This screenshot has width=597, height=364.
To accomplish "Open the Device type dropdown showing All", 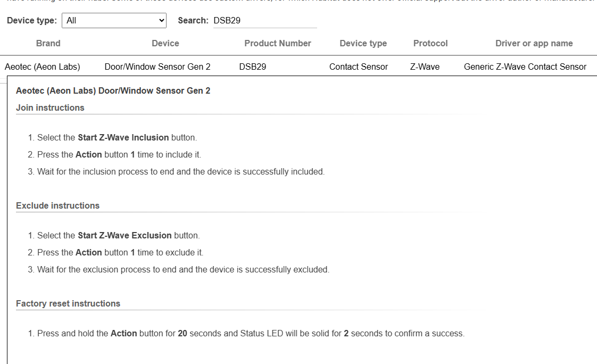I will [114, 21].
